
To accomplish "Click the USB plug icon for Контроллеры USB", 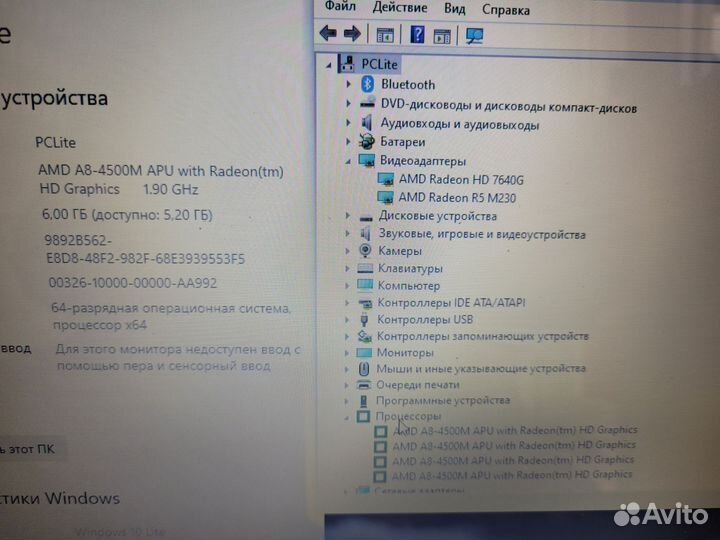I will pos(364,319).
